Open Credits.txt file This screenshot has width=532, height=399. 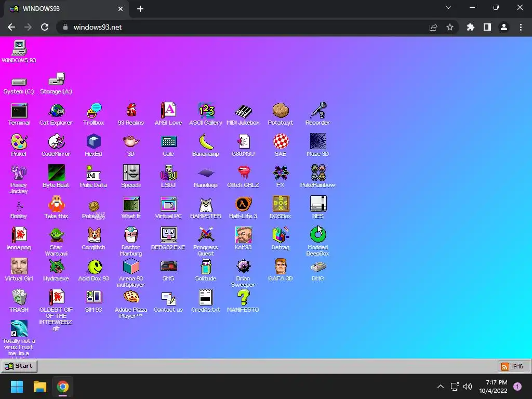206,298
